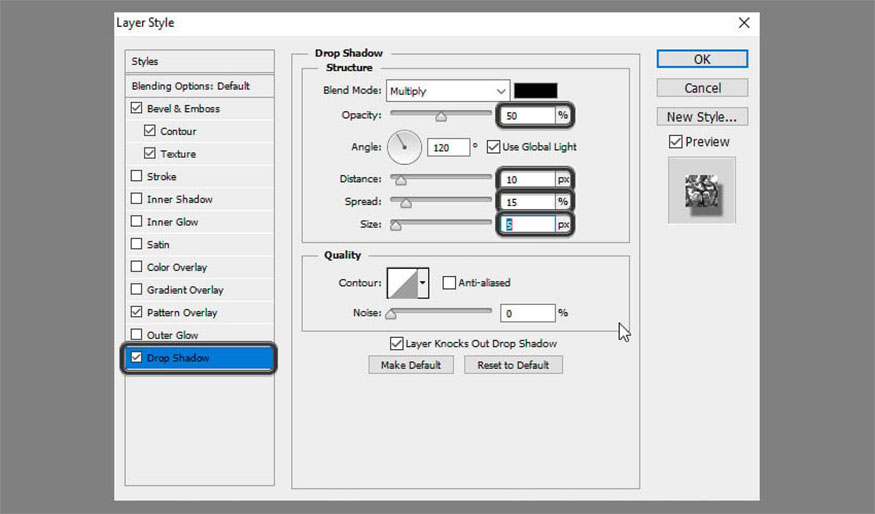Toggle Layer Knocks Out Drop Shadow
Image resolution: width=875 pixels, height=514 pixels.
tap(397, 343)
